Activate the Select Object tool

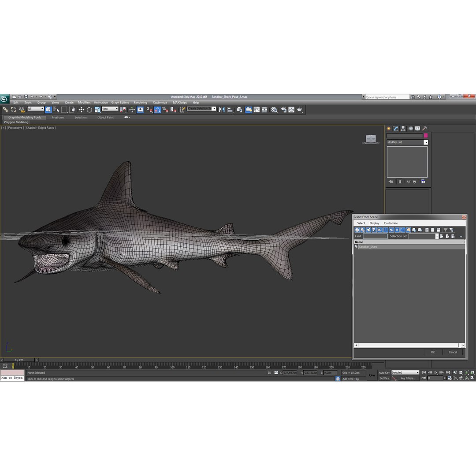(x=48, y=110)
